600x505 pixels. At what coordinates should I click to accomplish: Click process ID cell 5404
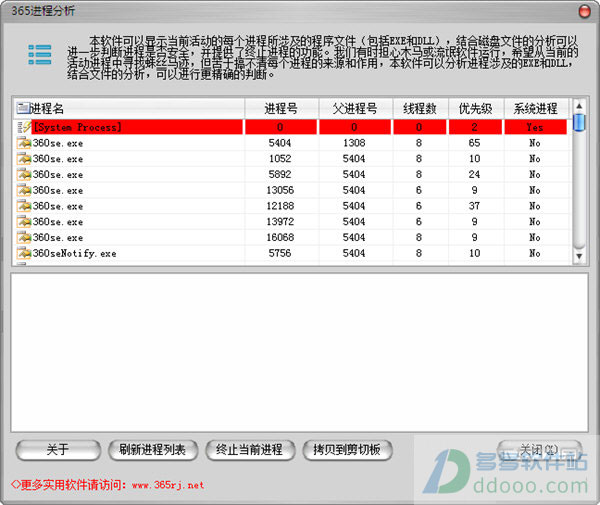point(280,143)
